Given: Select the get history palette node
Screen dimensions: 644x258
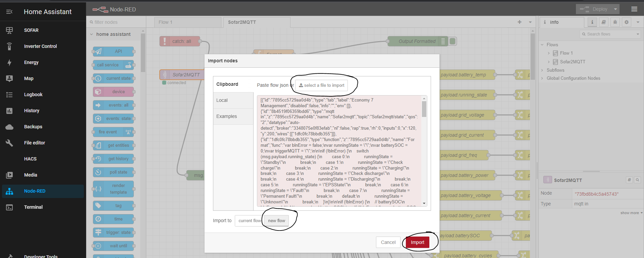Looking at the screenshot, I should click(113, 158).
